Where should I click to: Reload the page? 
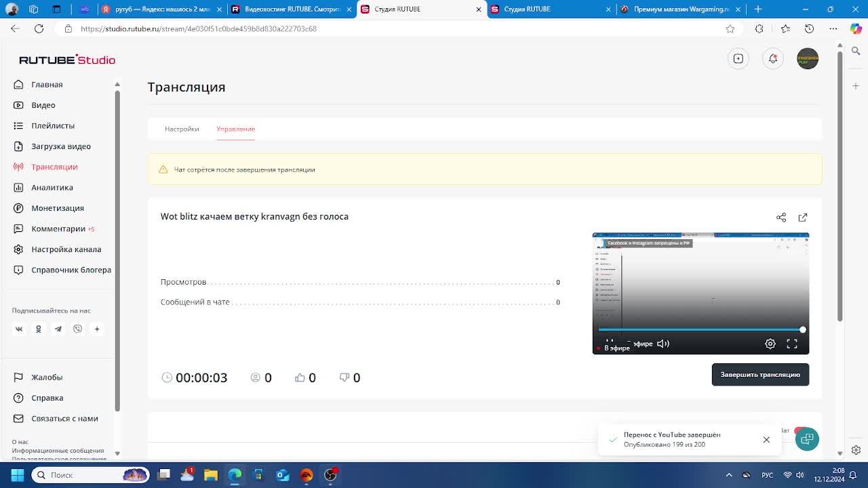click(39, 28)
